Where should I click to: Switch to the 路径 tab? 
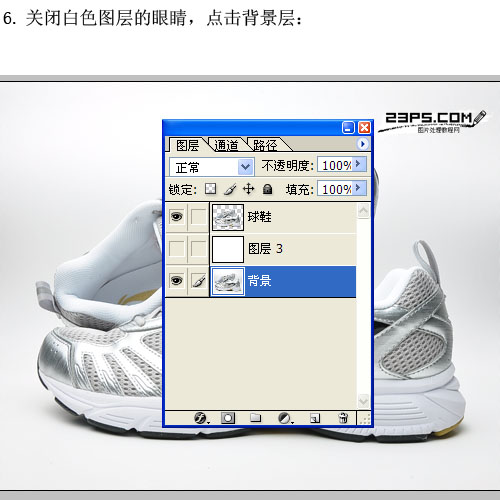(265, 145)
